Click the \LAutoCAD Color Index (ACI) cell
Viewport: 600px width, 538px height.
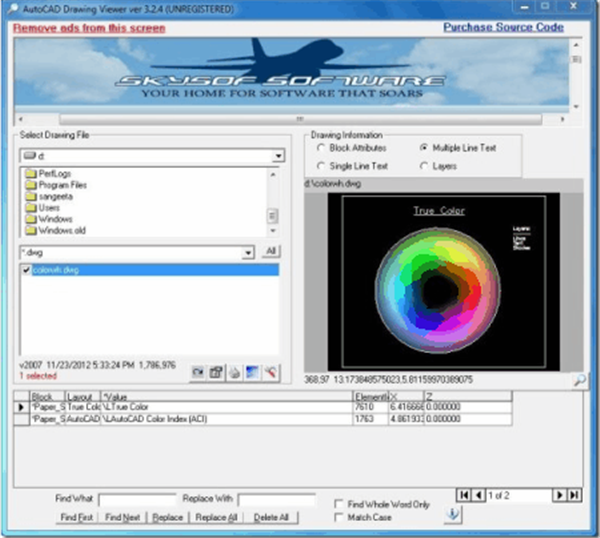point(227,419)
